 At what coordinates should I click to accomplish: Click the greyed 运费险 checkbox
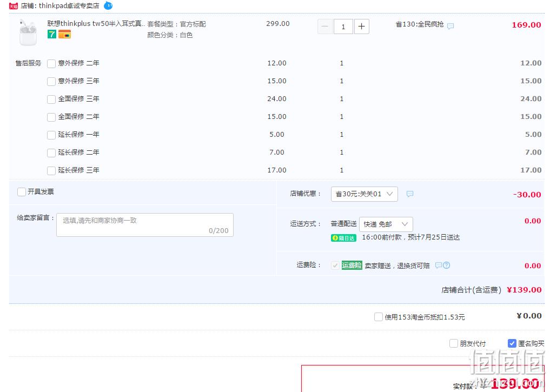point(335,265)
